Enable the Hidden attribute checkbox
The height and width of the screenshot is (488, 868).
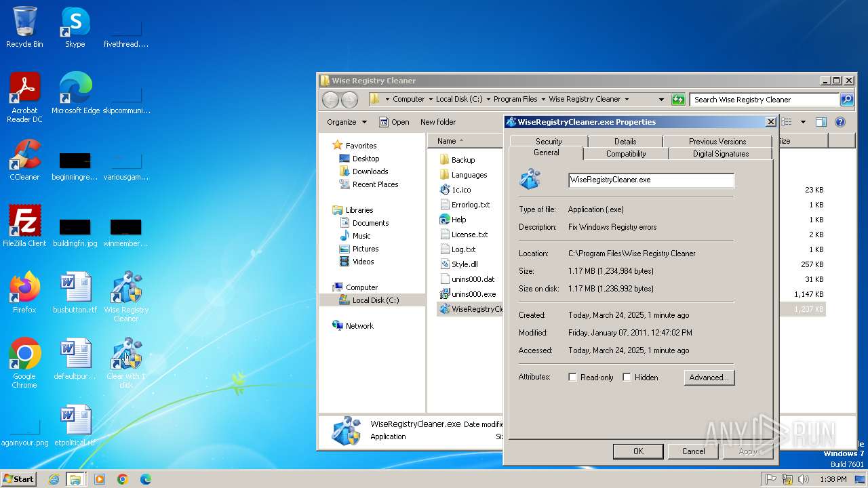coord(627,378)
